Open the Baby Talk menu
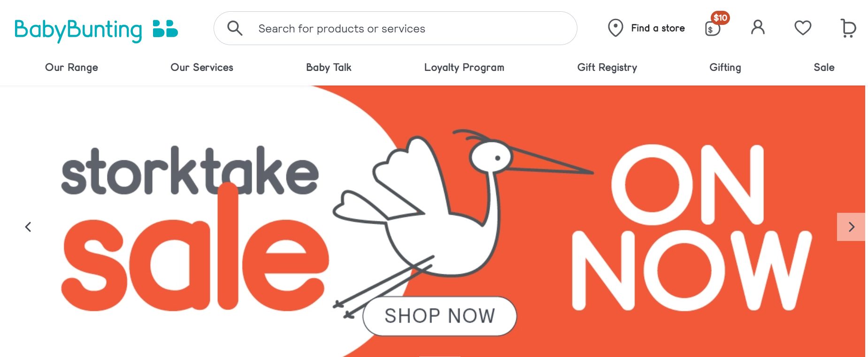Viewport: 868px width, 357px height. (x=329, y=68)
